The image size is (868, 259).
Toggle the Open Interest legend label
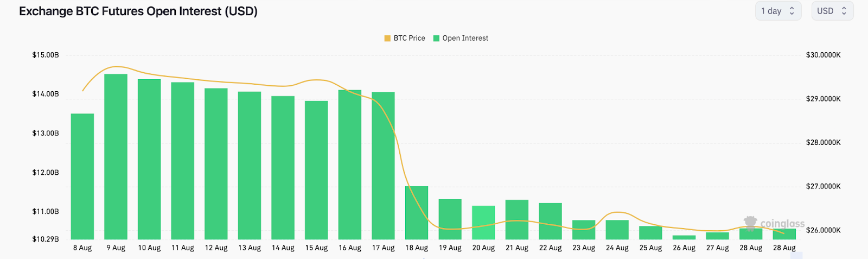465,38
